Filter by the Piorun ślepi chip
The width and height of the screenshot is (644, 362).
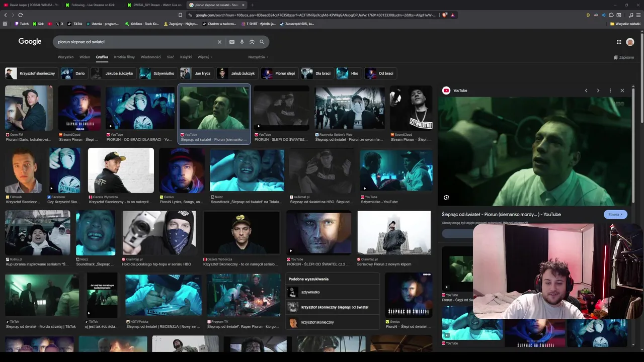(x=279, y=73)
